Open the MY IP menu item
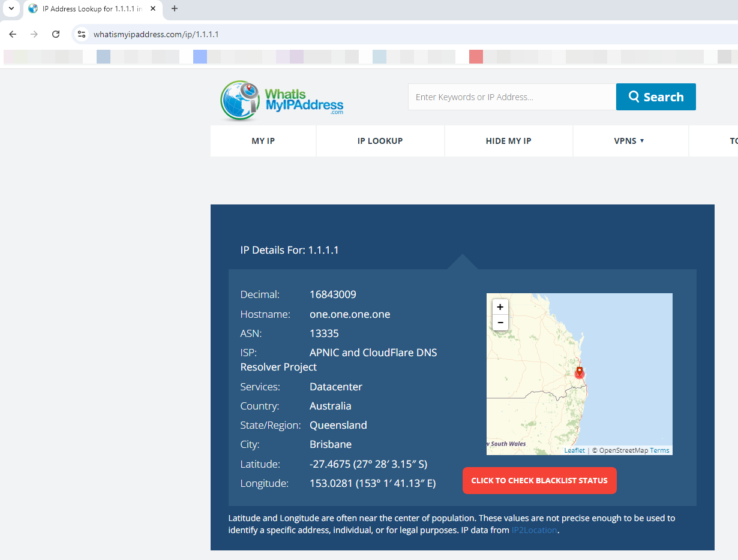This screenshot has height=560, width=738. (263, 141)
